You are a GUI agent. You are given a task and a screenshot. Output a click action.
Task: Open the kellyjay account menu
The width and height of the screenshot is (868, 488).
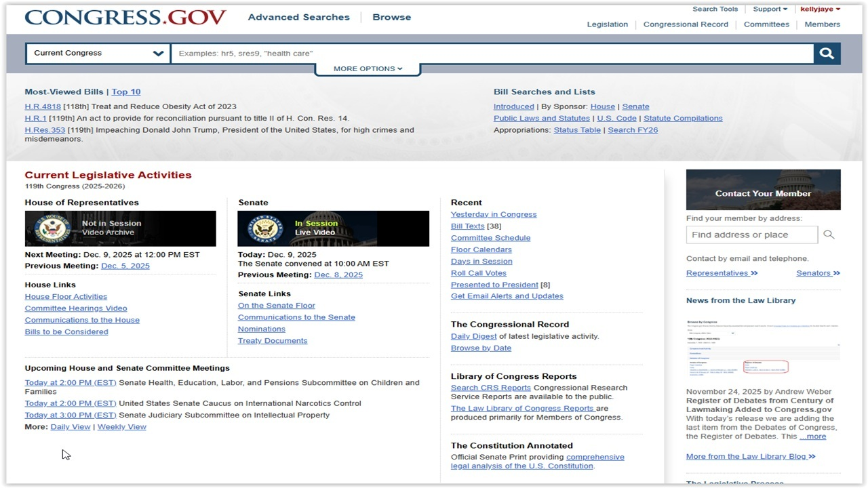(x=819, y=9)
